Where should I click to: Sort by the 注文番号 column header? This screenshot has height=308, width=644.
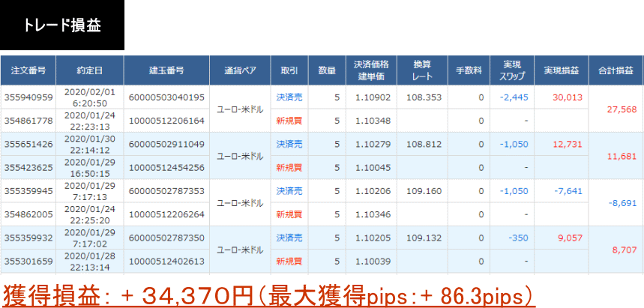(28, 71)
